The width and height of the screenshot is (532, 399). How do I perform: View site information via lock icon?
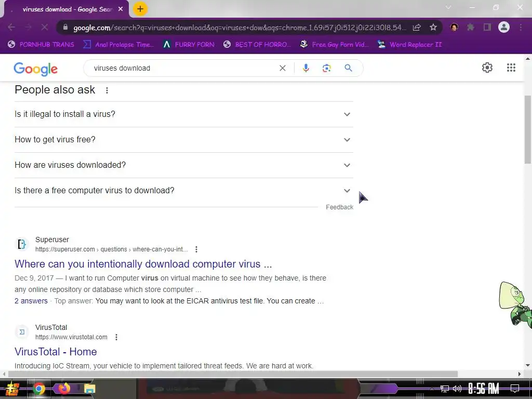(65, 27)
